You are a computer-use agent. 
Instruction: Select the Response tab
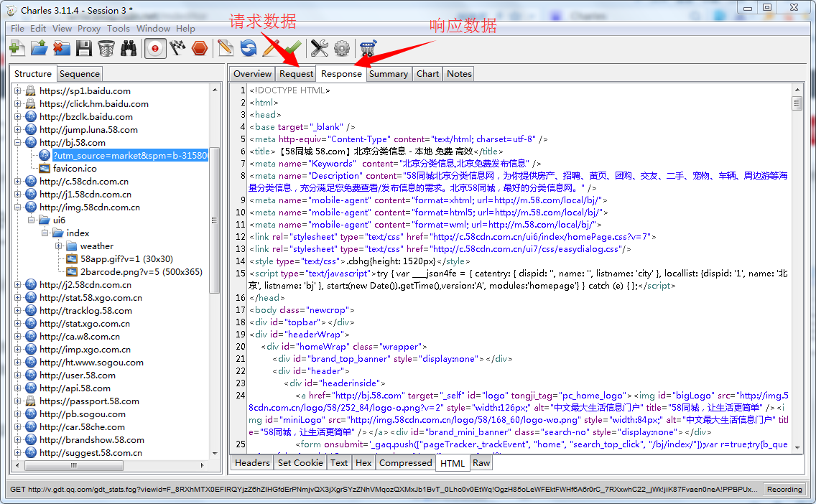341,73
